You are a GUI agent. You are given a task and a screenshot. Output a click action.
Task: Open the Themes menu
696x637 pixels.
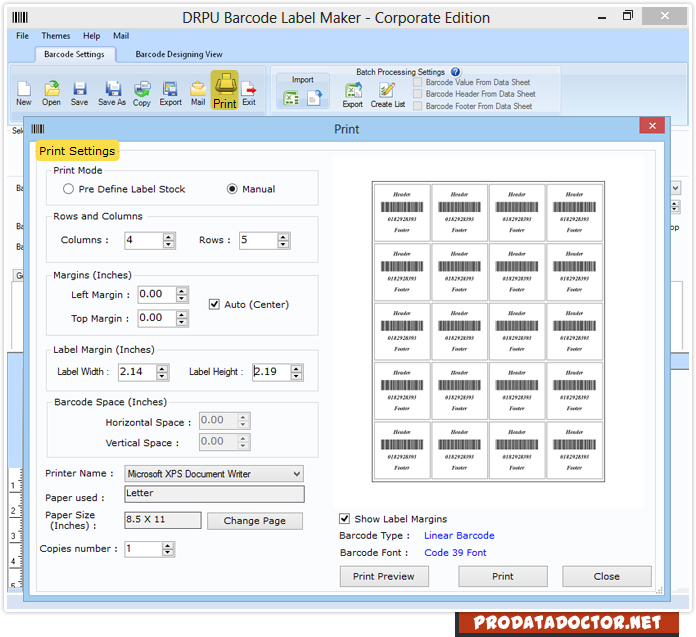(x=56, y=36)
